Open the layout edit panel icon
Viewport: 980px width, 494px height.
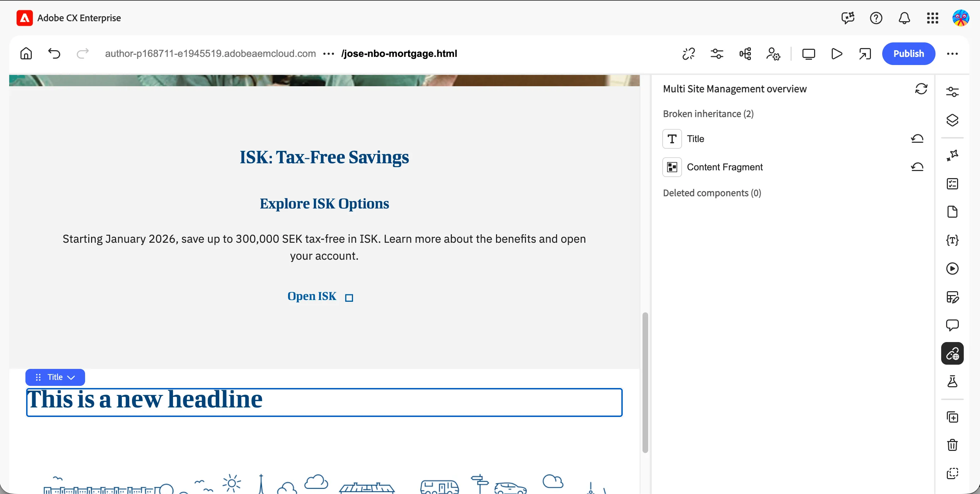952,297
